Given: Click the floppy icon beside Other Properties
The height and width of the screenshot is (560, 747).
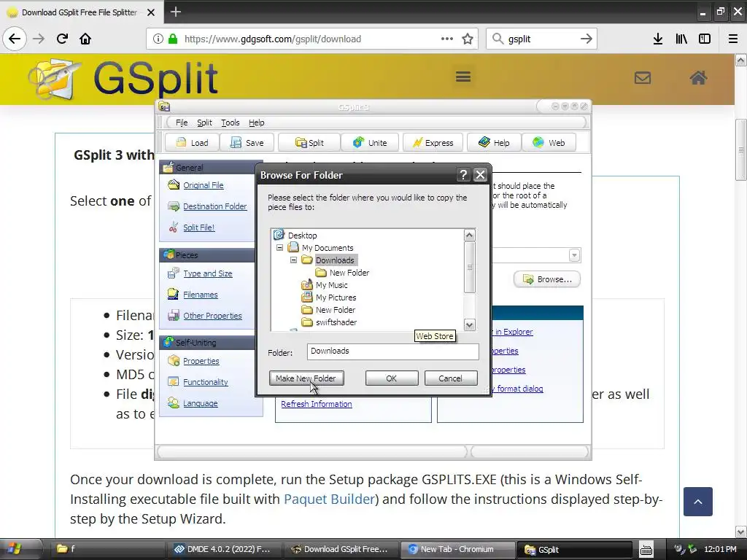Looking at the screenshot, I should click(174, 315).
